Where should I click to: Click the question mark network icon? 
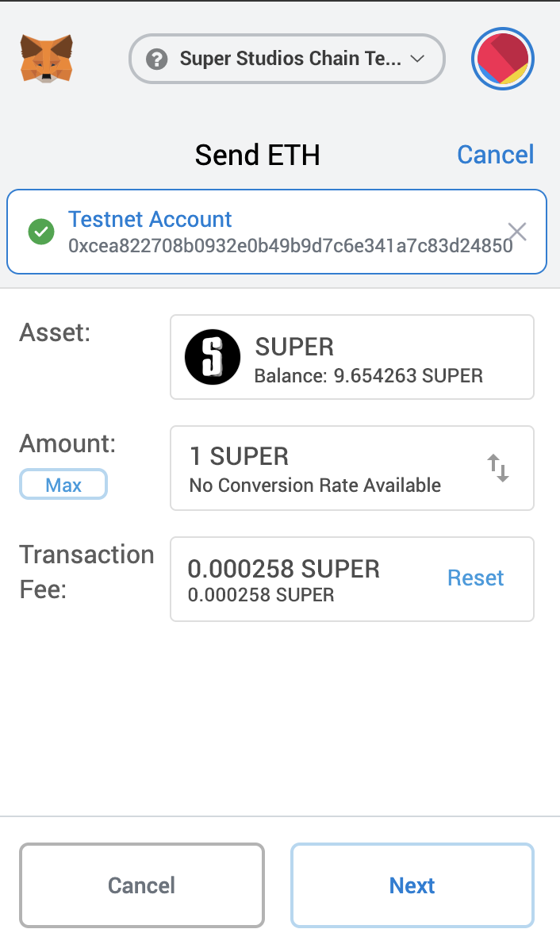click(157, 59)
